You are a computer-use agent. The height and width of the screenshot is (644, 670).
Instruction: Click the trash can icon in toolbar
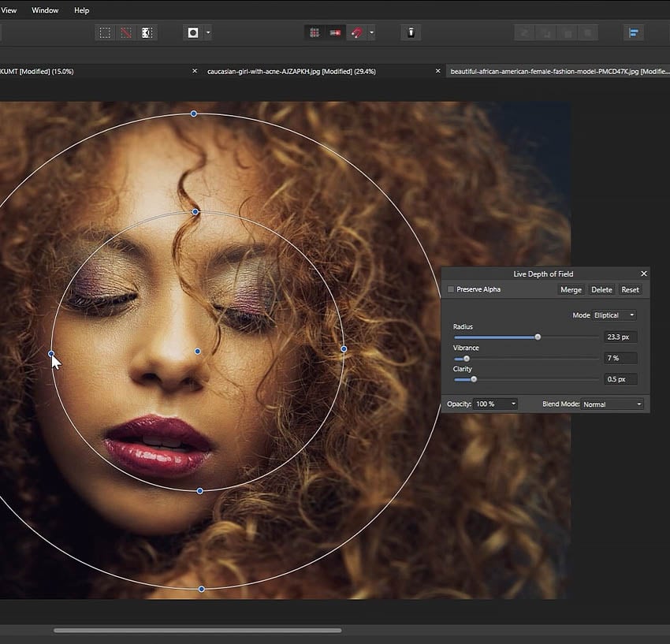point(411,32)
